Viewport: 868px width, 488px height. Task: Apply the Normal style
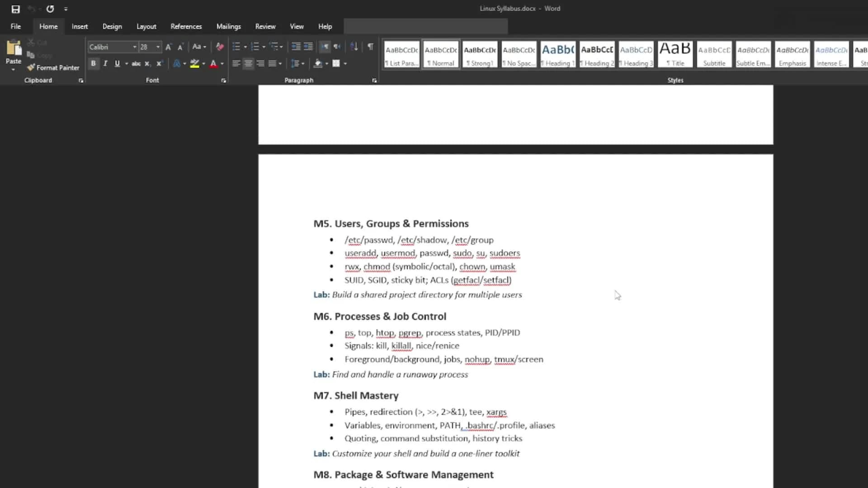click(441, 55)
